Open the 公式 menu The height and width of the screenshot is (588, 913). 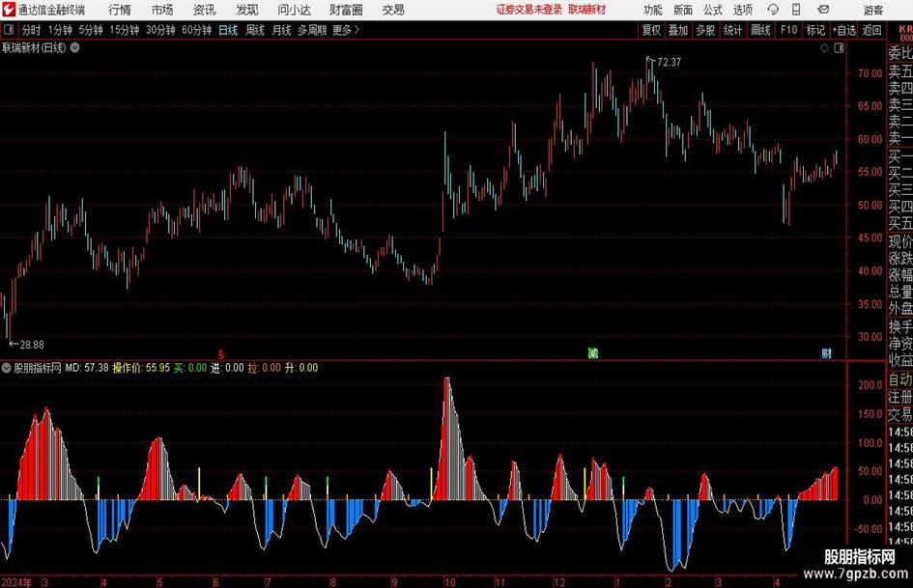point(712,10)
